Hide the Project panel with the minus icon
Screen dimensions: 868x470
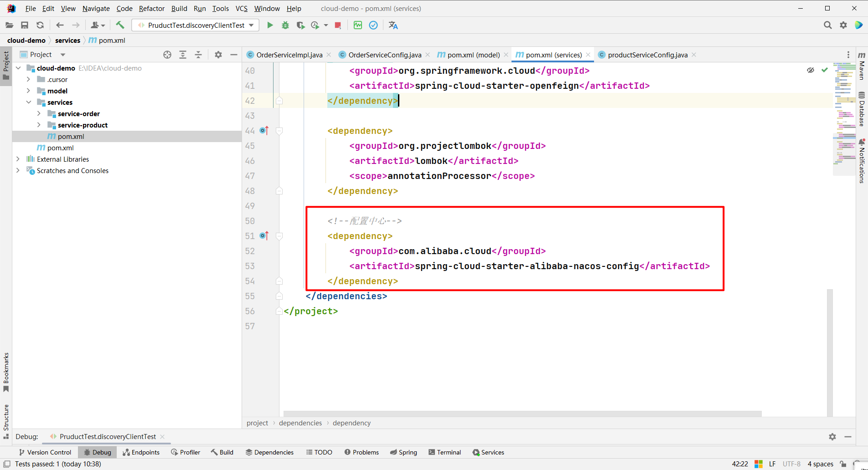pos(234,55)
